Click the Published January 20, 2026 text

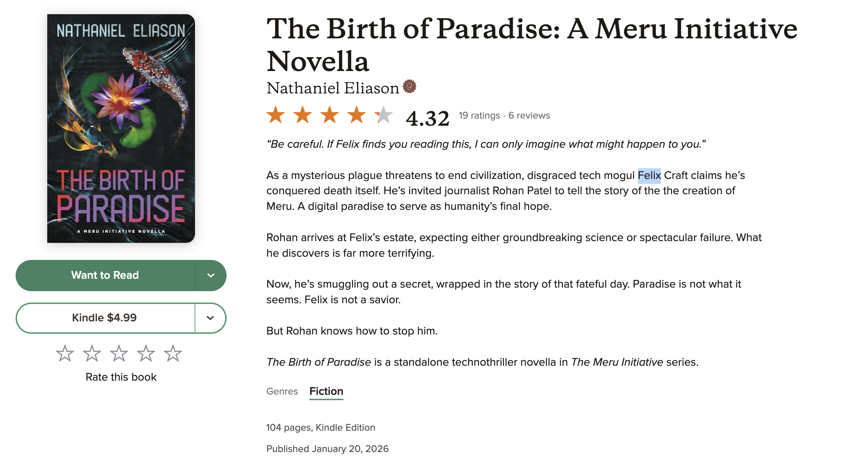point(327,449)
